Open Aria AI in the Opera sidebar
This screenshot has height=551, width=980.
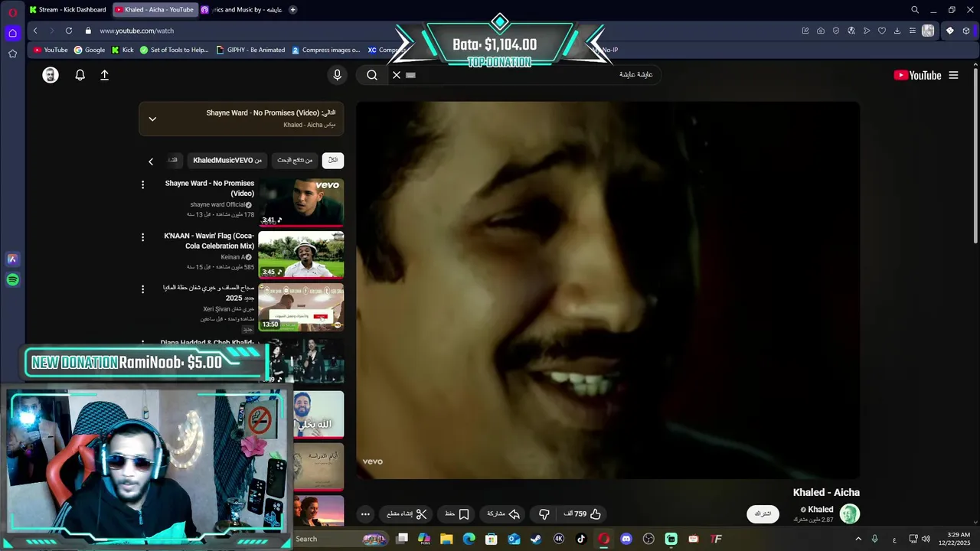pyautogui.click(x=12, y=259)
